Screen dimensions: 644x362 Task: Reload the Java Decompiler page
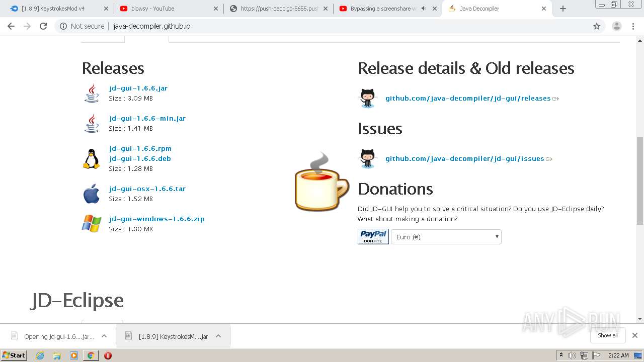pos(43,26)
